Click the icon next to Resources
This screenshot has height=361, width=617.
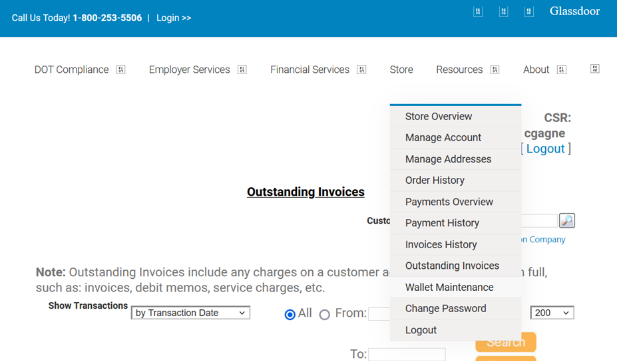coord(495,70)
